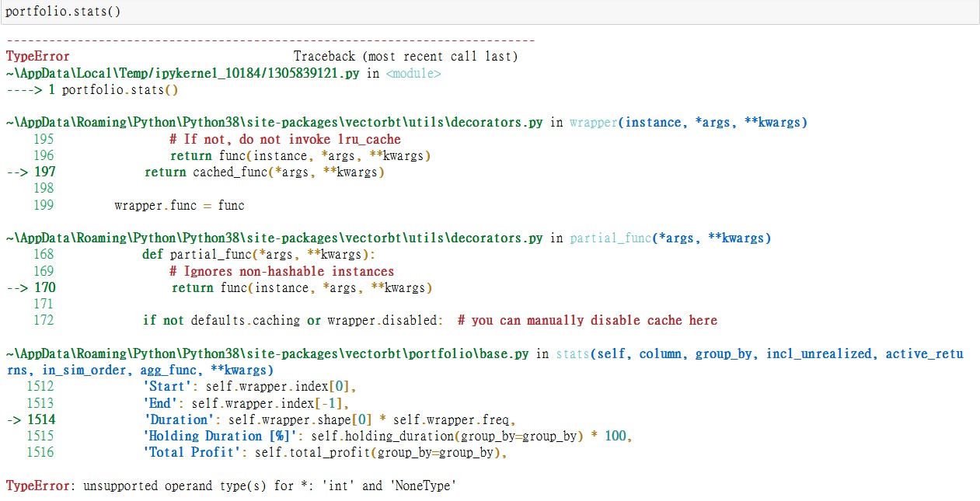Image resolution: width=980 pixels, height=501 pixels.
Task: Click line 1515 'Holding Duration [%]' entry
Action: tap(388, 437)
